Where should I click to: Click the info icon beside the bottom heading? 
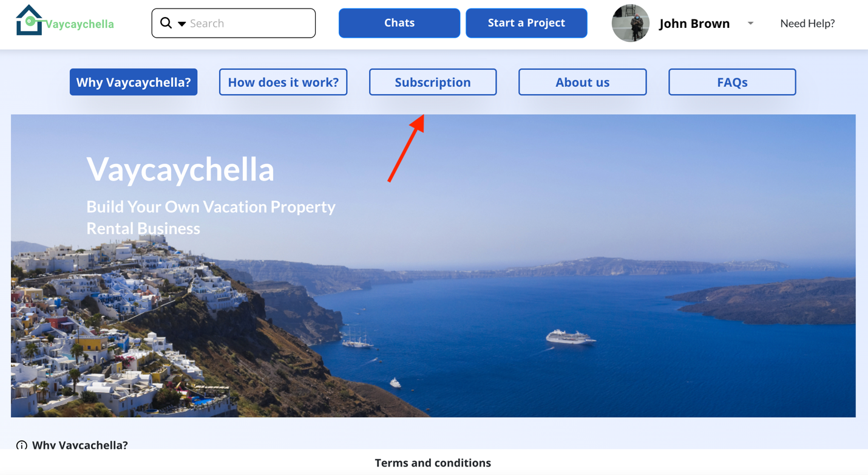[x=22, y=445]
